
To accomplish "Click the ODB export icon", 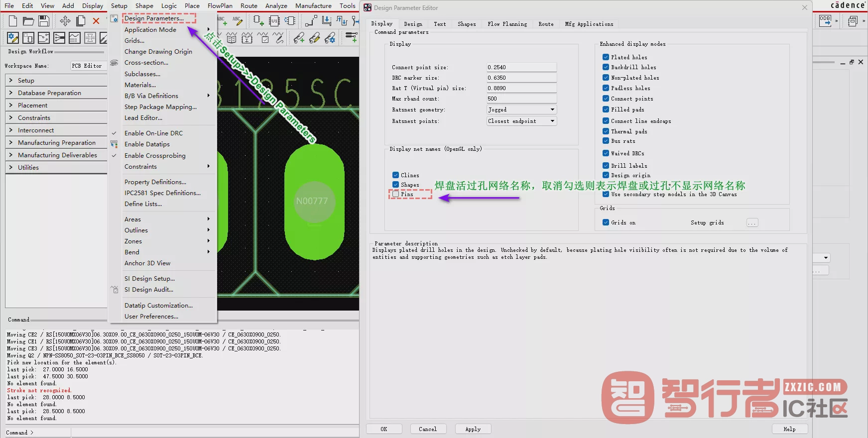I will click(825, 21).
